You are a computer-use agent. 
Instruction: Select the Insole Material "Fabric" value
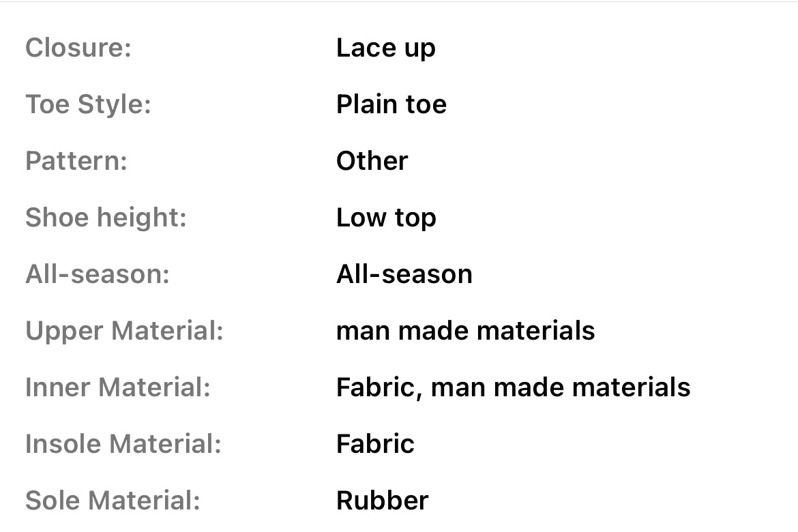[375, 445]
